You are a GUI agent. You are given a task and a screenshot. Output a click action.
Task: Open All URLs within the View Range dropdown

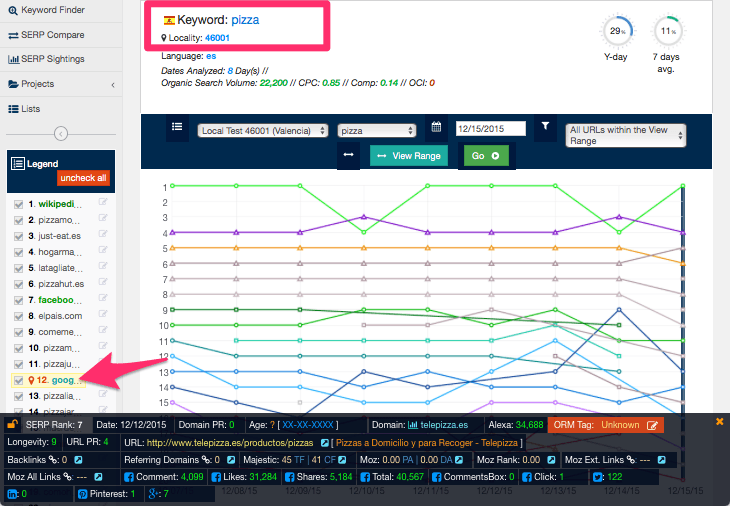click(x=625, y=135)
